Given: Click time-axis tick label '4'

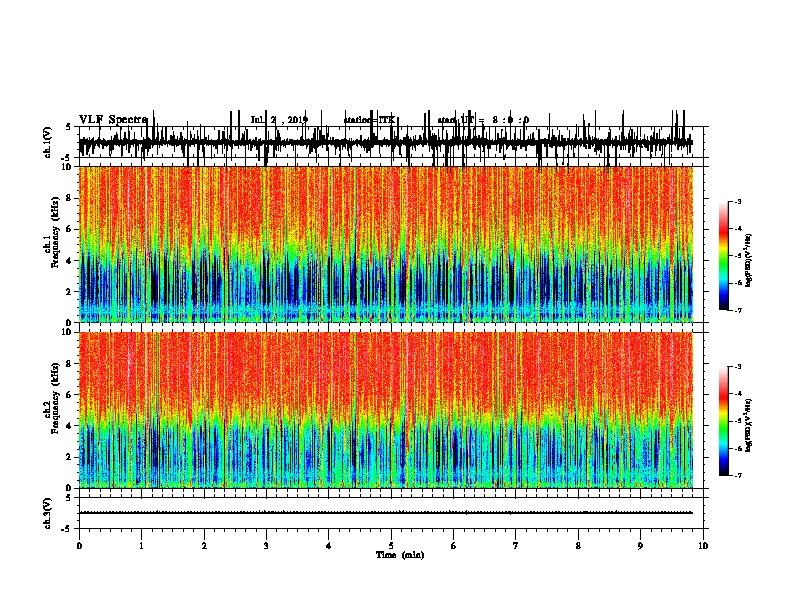Looking at the screenshot, I should click(x=329, y=546).
